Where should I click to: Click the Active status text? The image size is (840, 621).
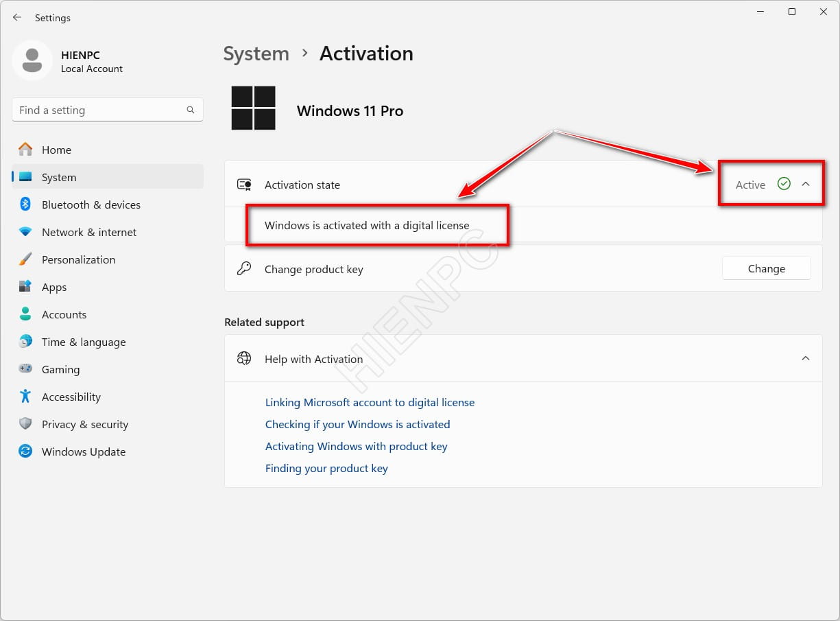750,185
